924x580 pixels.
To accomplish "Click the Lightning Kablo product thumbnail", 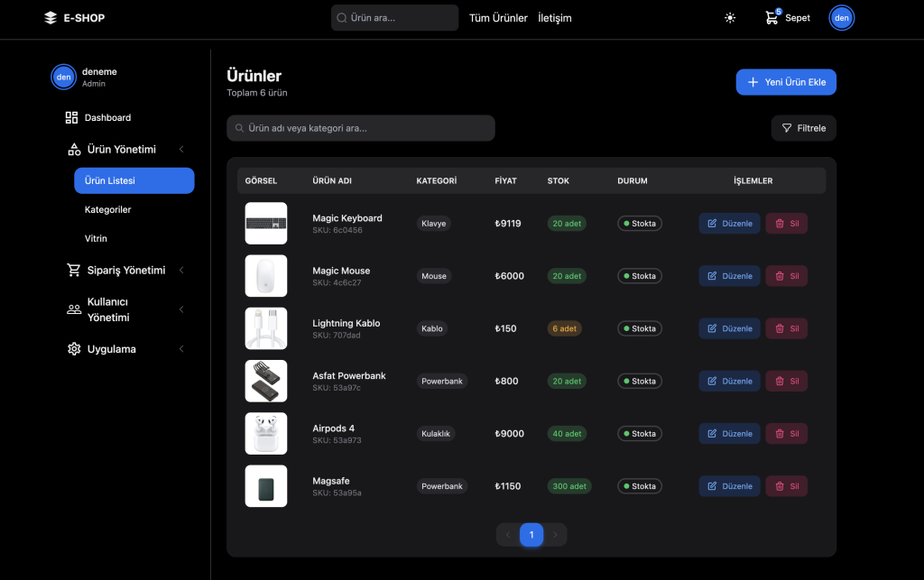I will 266,328.
